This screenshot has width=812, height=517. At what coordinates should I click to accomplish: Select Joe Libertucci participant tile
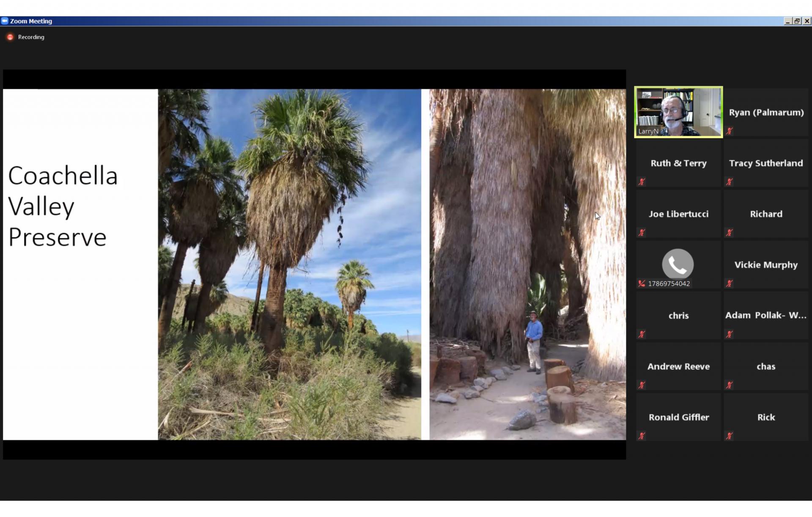(x=678, y=214)
